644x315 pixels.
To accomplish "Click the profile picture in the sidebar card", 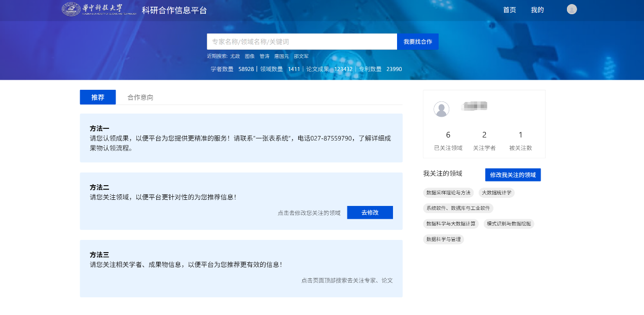I will click(x=441, y=110).
